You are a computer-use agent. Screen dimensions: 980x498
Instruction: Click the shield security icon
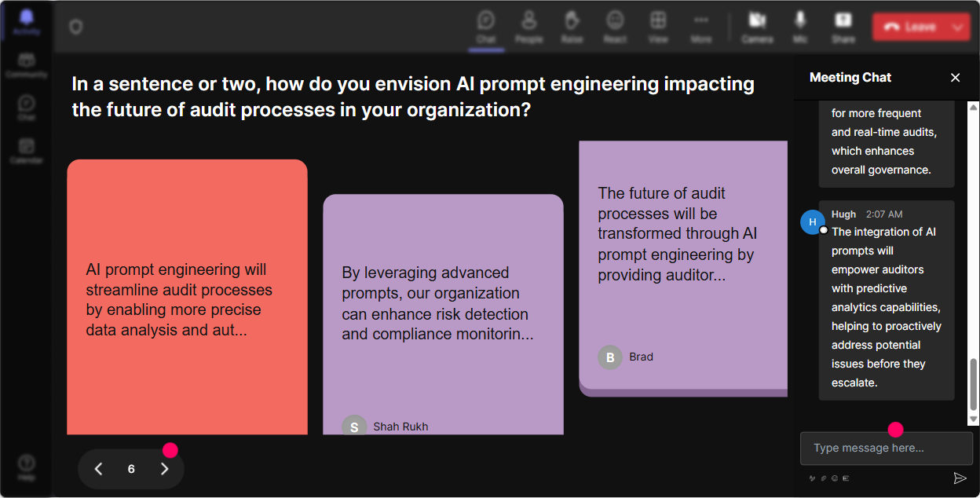click(75, 27)
